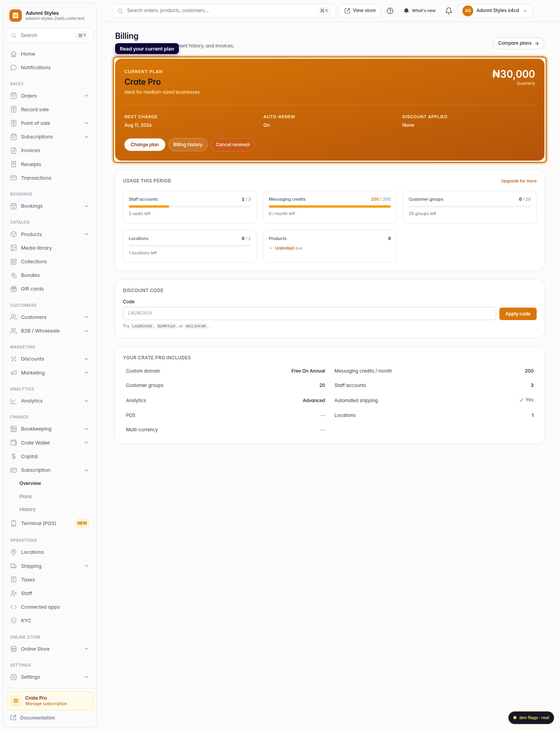This screenshot has width=560, height=730.
Task: Click the Media library image icon
Action: [x=14, y=248]
